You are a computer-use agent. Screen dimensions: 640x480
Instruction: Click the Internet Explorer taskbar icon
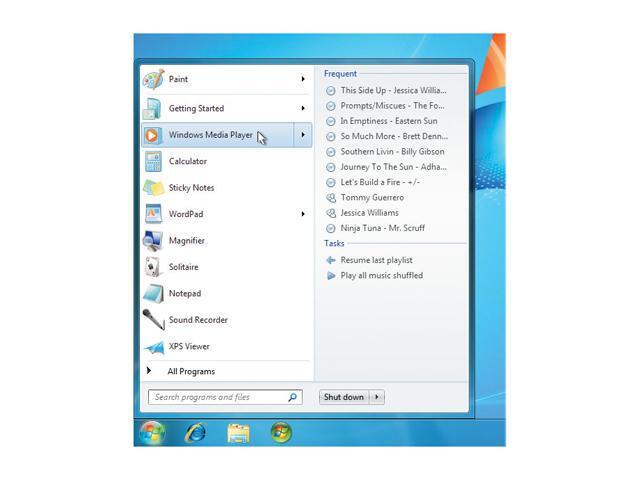click(x=196, y=432)
